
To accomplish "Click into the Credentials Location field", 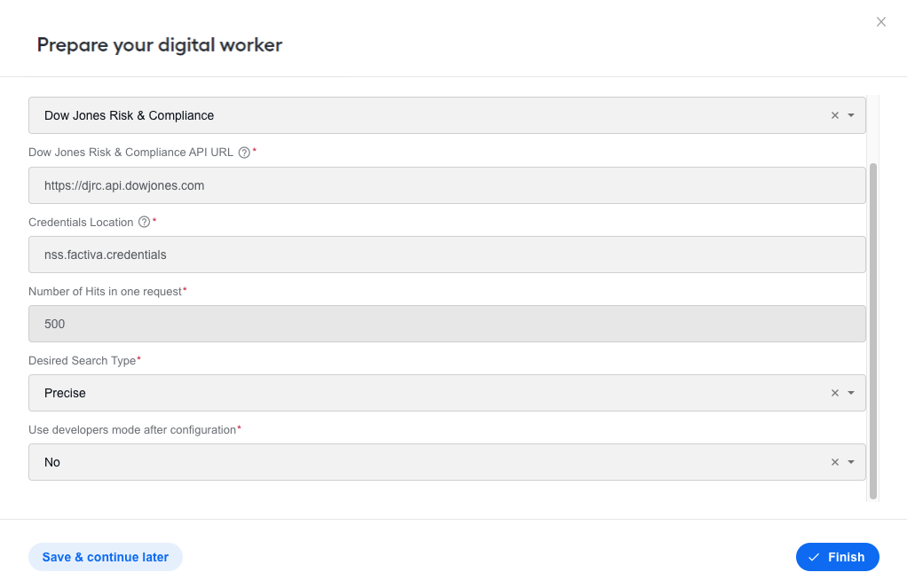I will (446, 255).
